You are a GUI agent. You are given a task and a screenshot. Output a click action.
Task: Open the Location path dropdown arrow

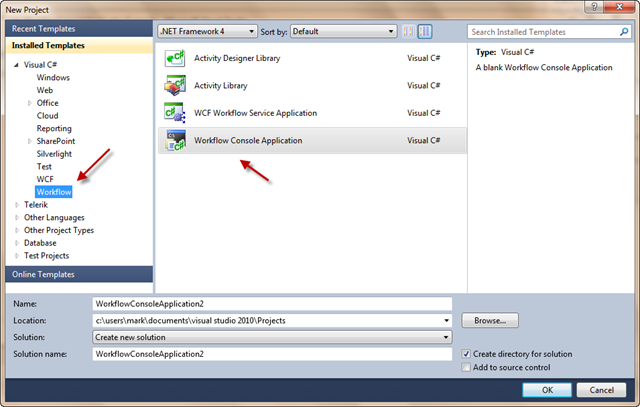(446, 321)
